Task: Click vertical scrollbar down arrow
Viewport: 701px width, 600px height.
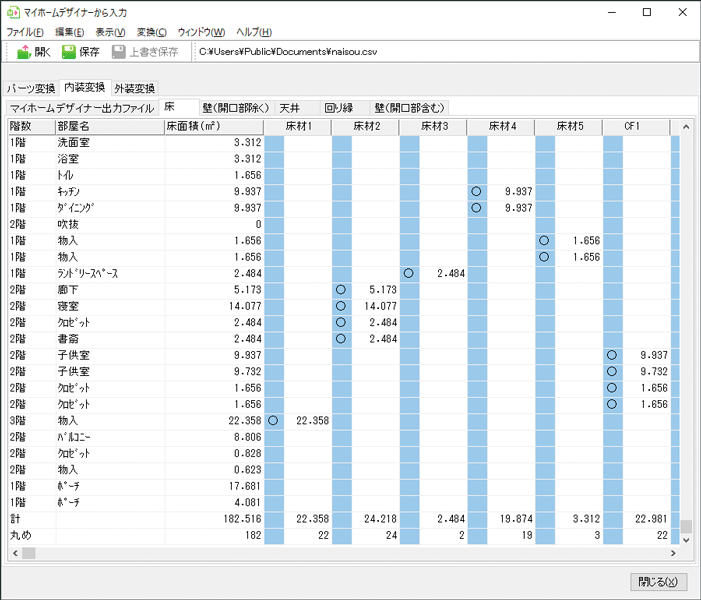Action: click(x=686, y=539)
